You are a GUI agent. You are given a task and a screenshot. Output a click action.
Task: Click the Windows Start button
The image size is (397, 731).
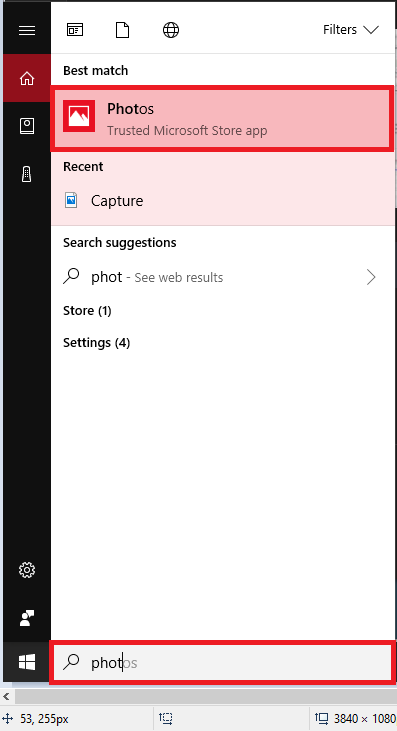coord(27,662)
